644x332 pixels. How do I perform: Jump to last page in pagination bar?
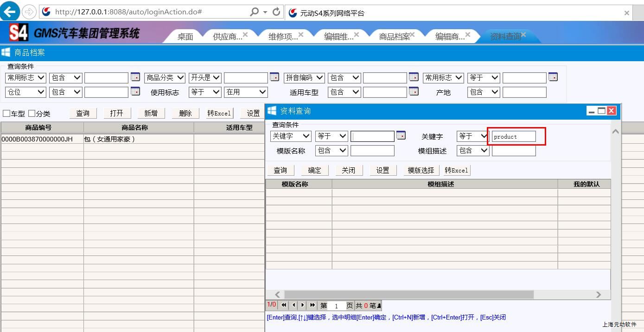coord(312,305)
